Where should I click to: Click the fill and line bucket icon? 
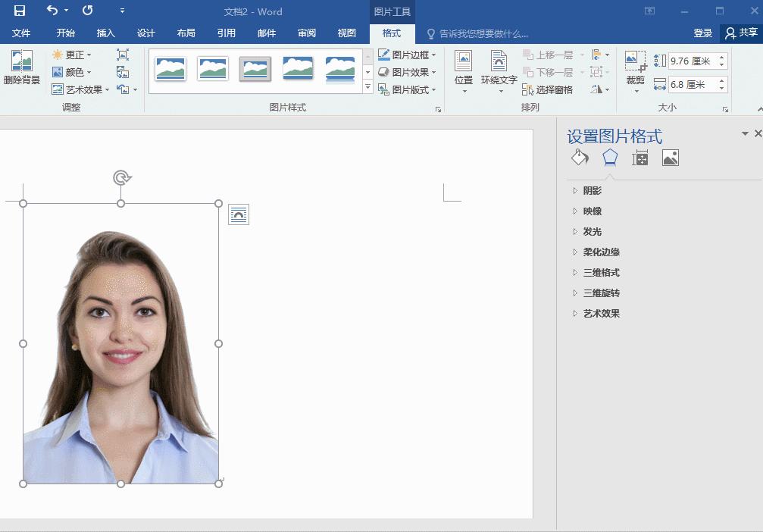(580, 158)
